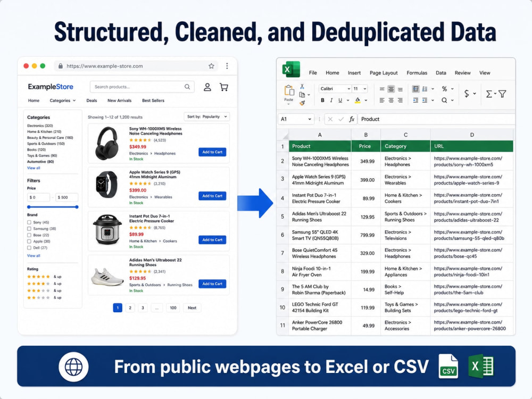Click the browser bookmark star icon

(x=211, y=66)
